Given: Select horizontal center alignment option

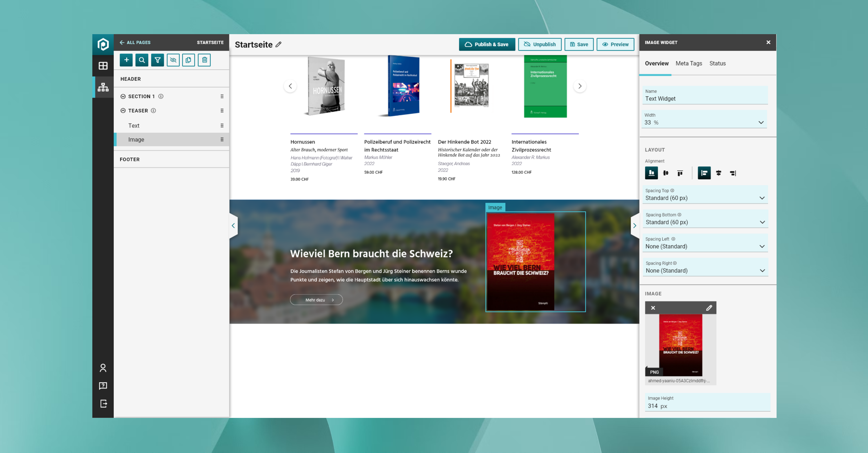Looking at the screenshot, I should point(718,173).
